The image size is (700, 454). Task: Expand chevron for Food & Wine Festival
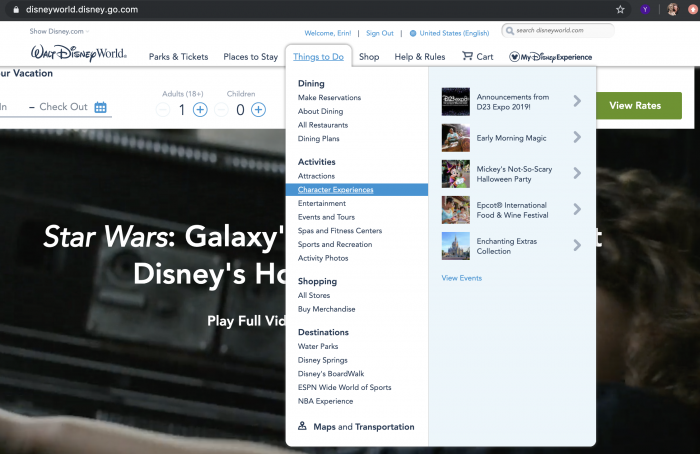[577, 209]
